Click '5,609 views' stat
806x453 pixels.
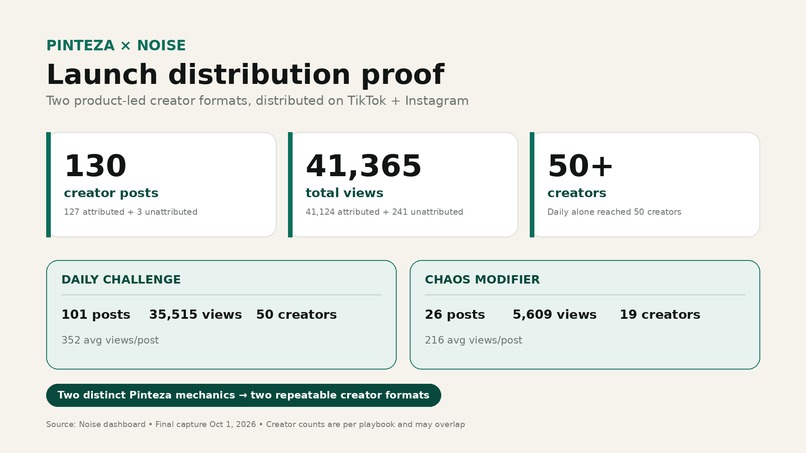[555, 315]
